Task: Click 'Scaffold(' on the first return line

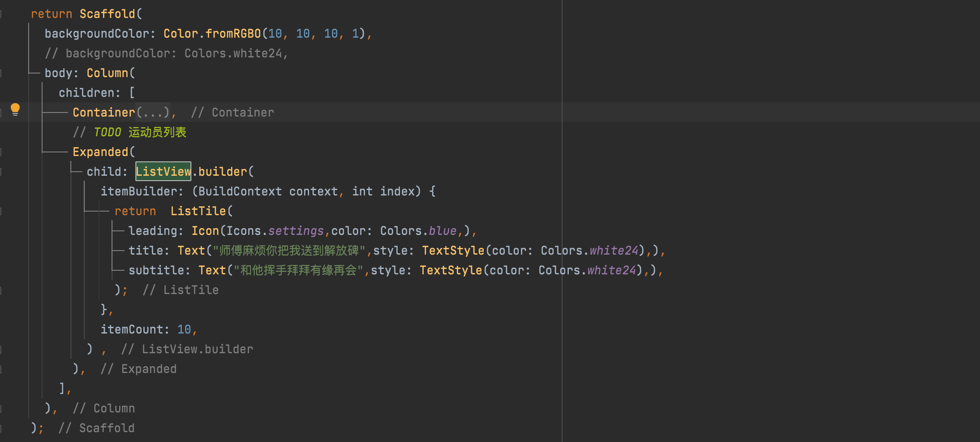Action: click(x=111, y=13)
